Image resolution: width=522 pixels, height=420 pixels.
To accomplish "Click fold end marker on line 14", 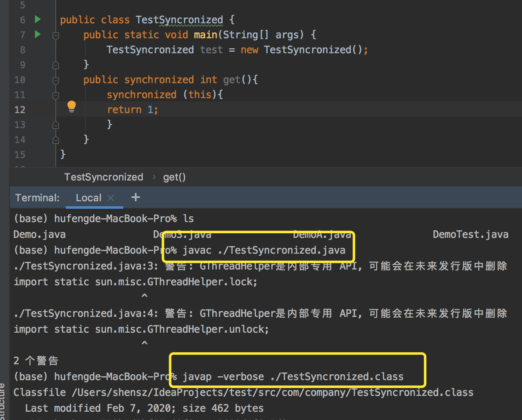I will [56, 140].
